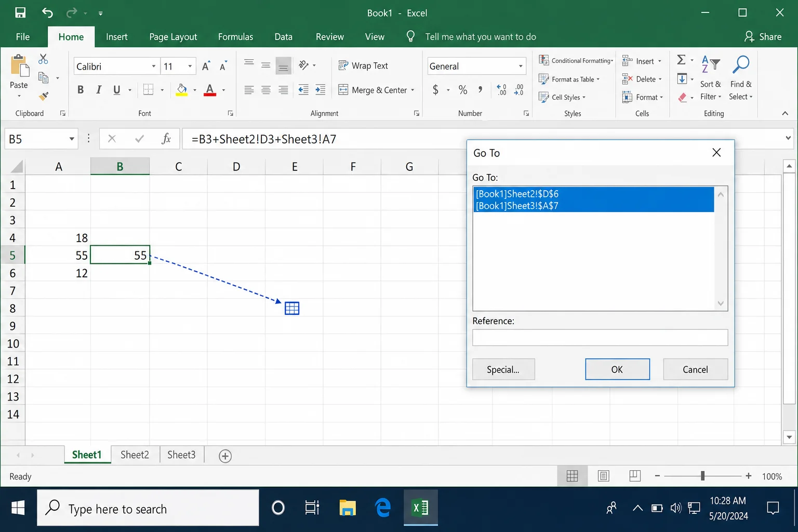Viewport: 798px width, 532px height.
Task: Expand the formula bar chevron
Action: [x=788, y=138]
